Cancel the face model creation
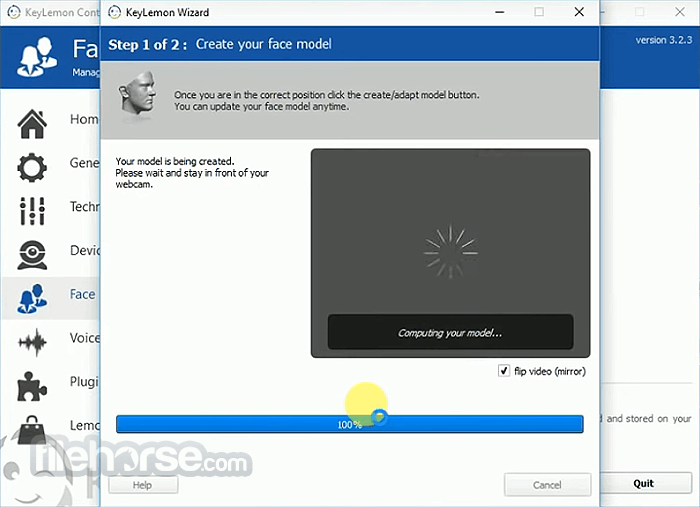Viewport: 700px width, 507px height. (547, 485)
